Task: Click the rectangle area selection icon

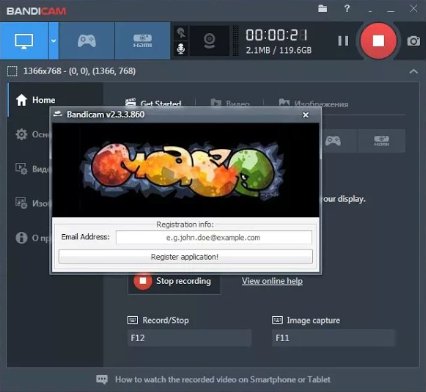Action: click(12, 71)
